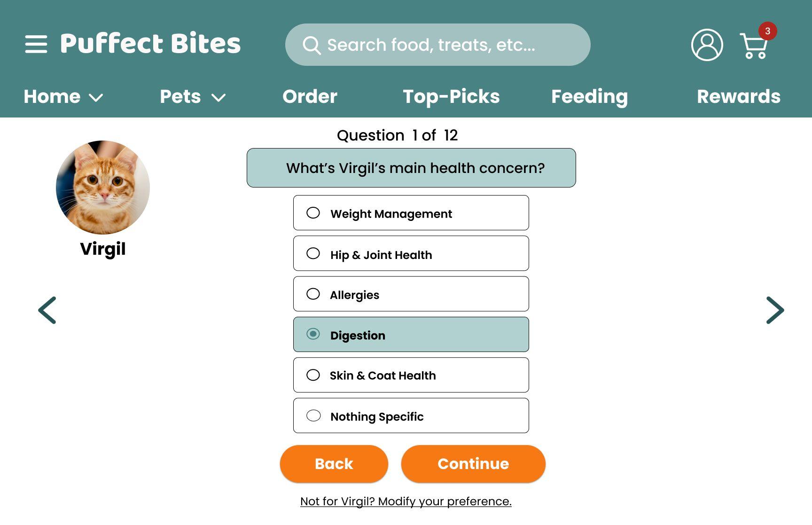Viewport: 812px width, 525px height.
Task: Select Nothing Specific radio option
Action: [411, 415]
